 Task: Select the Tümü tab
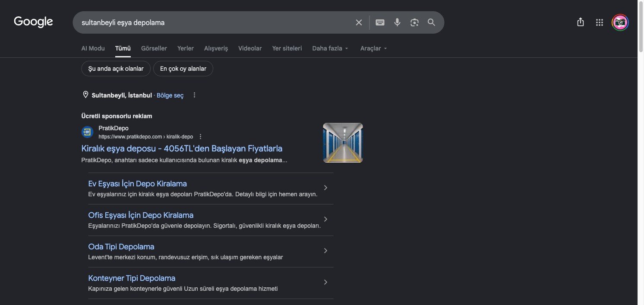123,48
